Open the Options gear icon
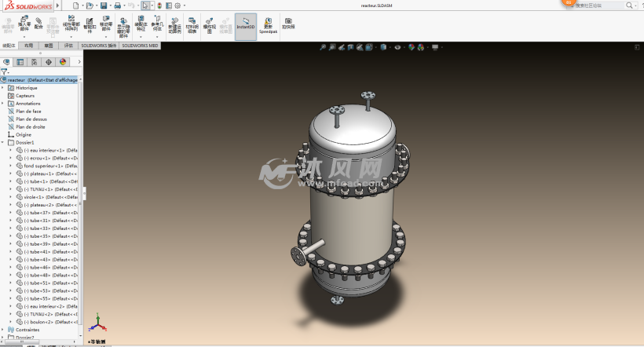This screenshot has width=644, height=347. coord(176,5)
